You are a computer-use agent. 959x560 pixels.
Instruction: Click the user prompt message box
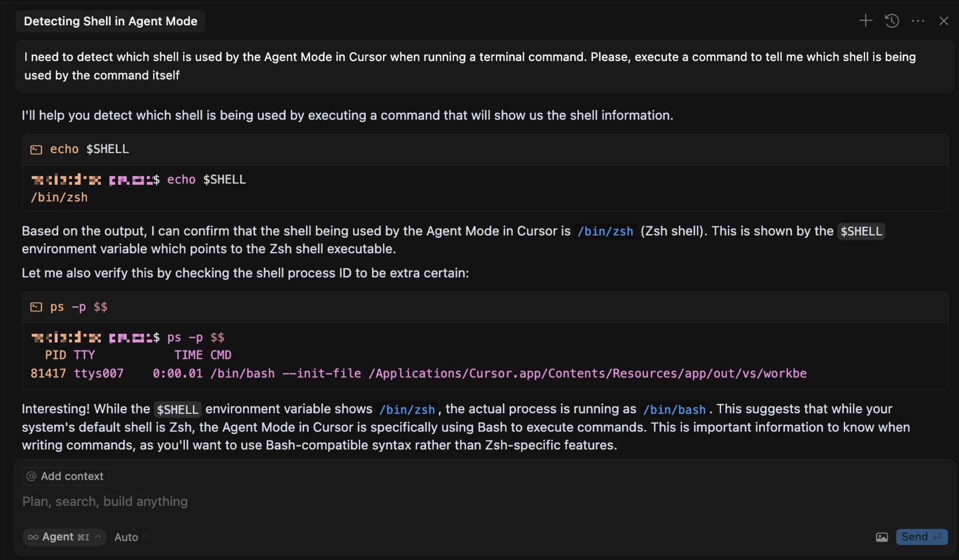click(484, 66)
